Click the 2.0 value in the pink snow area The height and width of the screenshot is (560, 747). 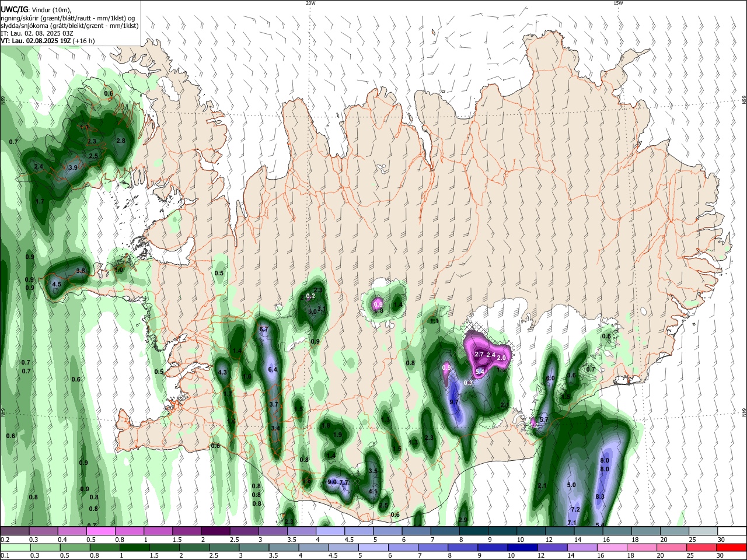pyautogui.click(x=501, y=357)
